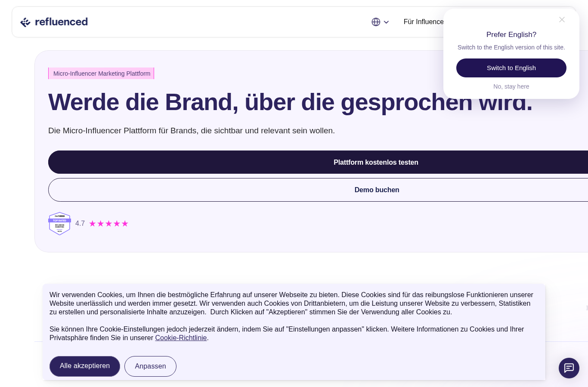
Task: Click Switch to English button
Action: pyautogui.click(x=511, y=68)
